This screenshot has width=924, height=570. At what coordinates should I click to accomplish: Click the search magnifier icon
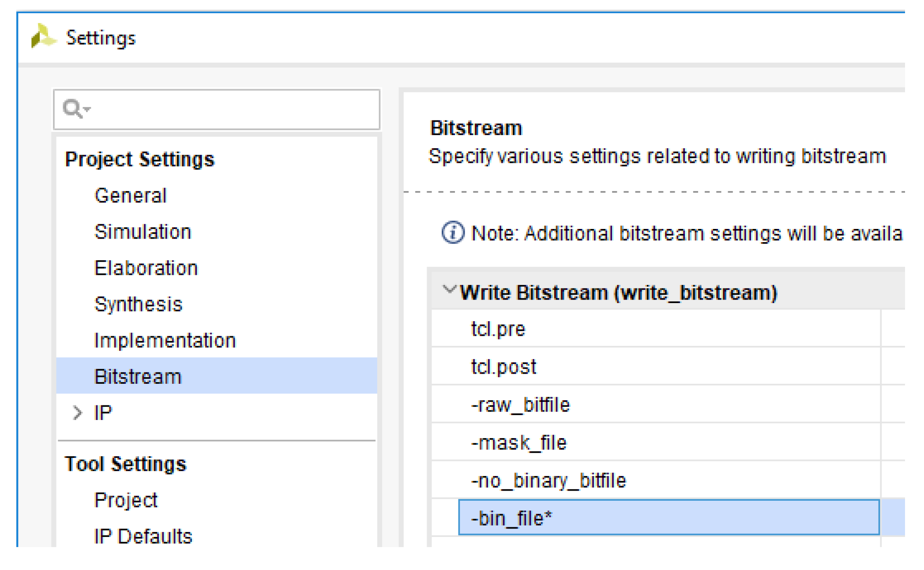pyautogui.click(x=72, y=109)
